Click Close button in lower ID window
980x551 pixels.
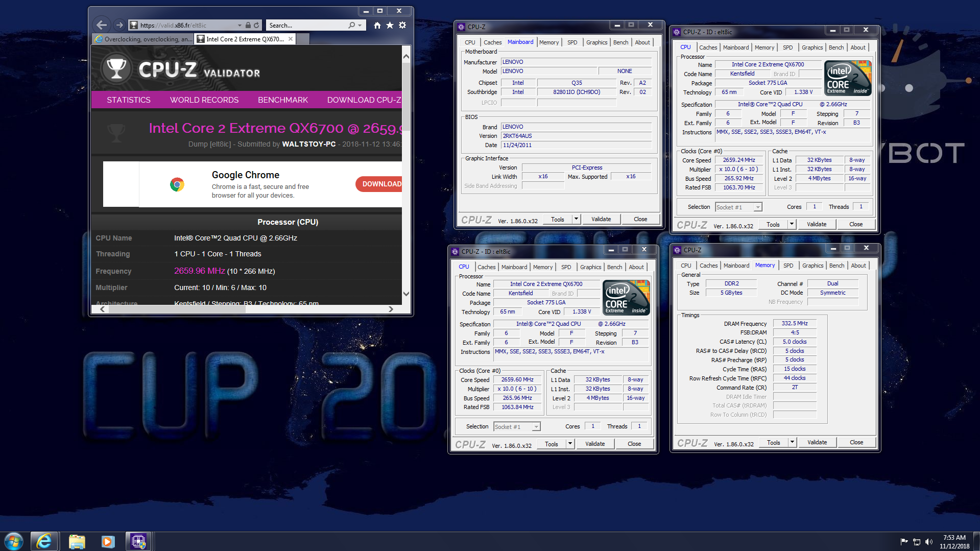(x=634, y=444)
